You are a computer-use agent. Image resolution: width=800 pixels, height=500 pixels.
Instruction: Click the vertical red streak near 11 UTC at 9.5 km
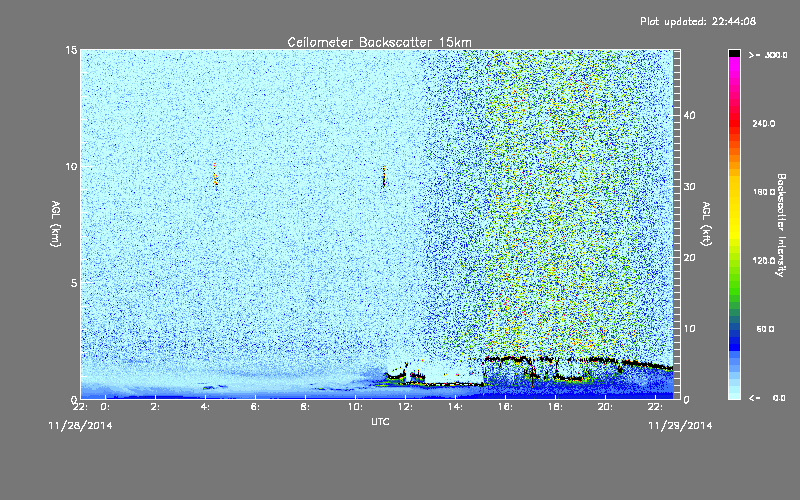(384, 178)
